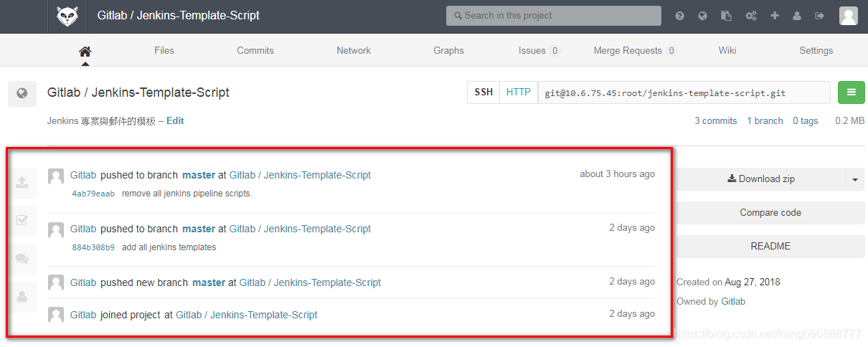Filter activity by merge events check icon
Viewport: 868px width, 347px height.
(22, 220)
